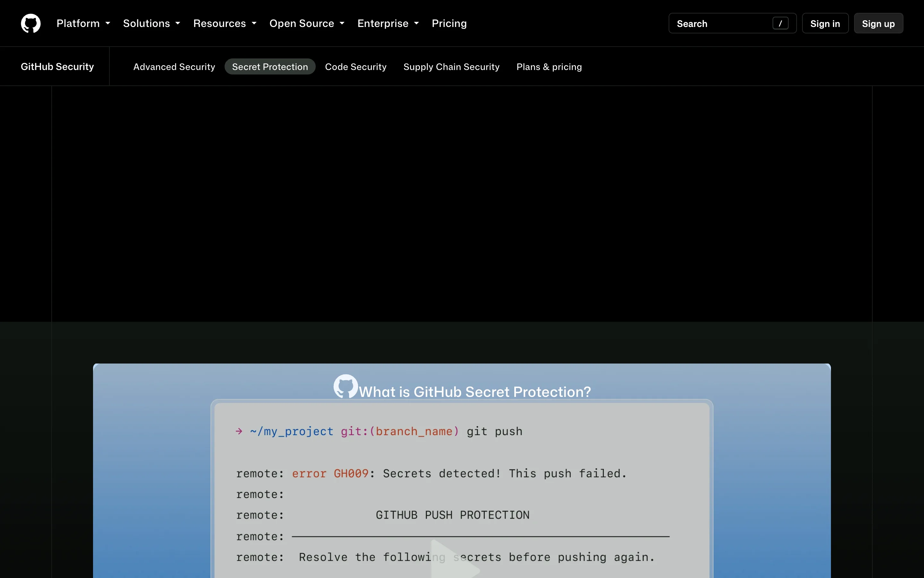Image resolution: width=924 pixels, height=578 pixels.
Task: Switch to the Code Security tab
Action: pos(355,66)
